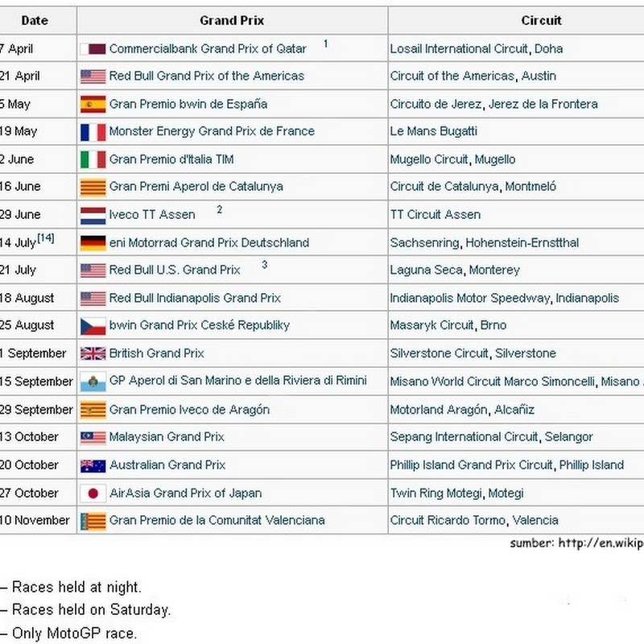Open Gran Premio de la Comunitat Valenciana link
The width and height of the screenshot is (644, 644).
click(217, 520)
